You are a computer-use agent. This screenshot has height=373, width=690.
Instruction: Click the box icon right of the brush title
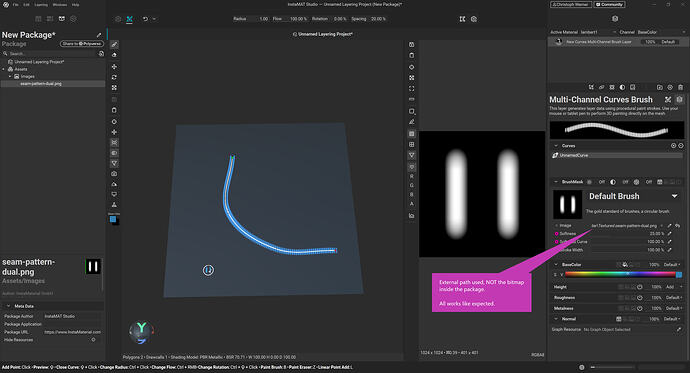(x=679, y=99)
